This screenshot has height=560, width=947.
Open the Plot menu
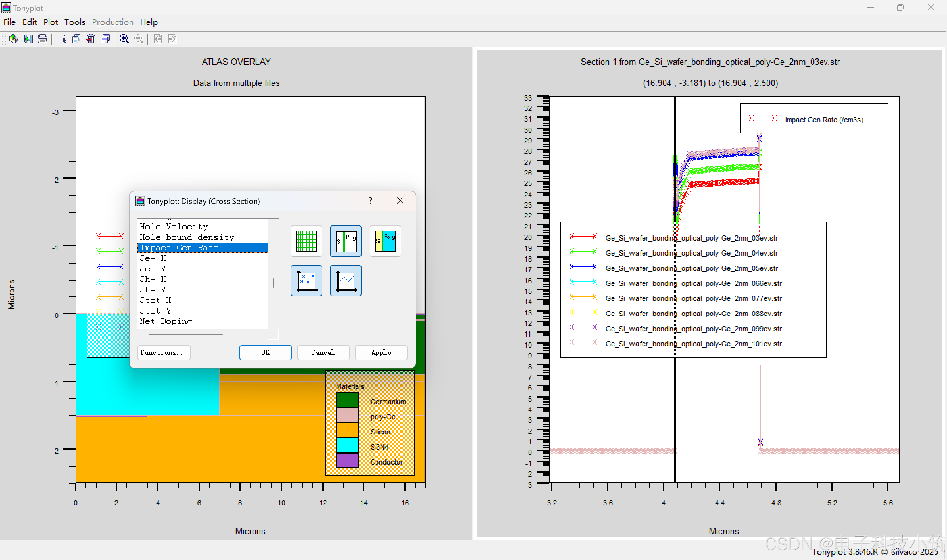[x=50, y=22]
